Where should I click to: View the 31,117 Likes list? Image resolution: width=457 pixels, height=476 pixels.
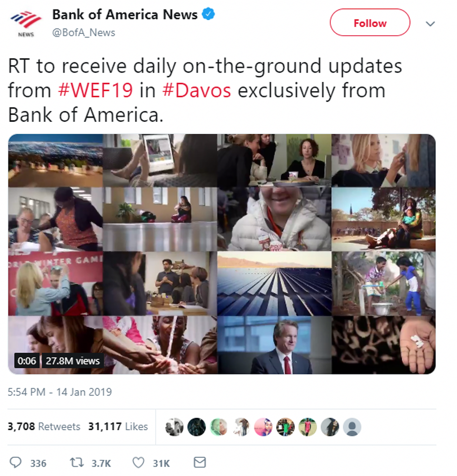point(118,426)
